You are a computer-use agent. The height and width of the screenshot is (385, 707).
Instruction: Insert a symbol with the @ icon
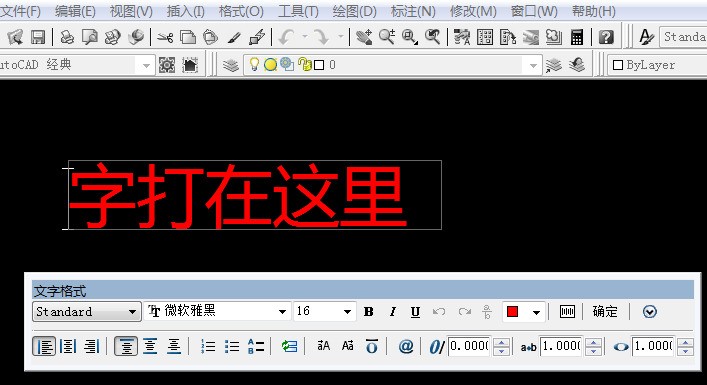(406, 346)
